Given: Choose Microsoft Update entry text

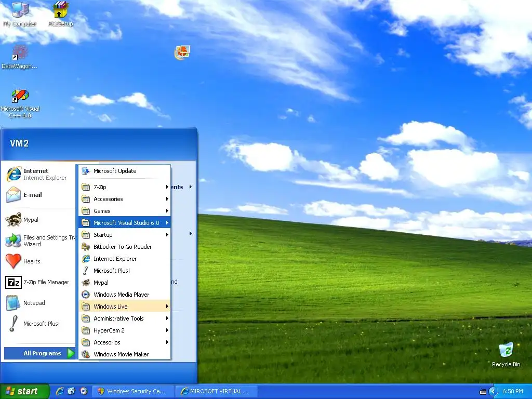Looking at the screenshot, I should 115,170.
